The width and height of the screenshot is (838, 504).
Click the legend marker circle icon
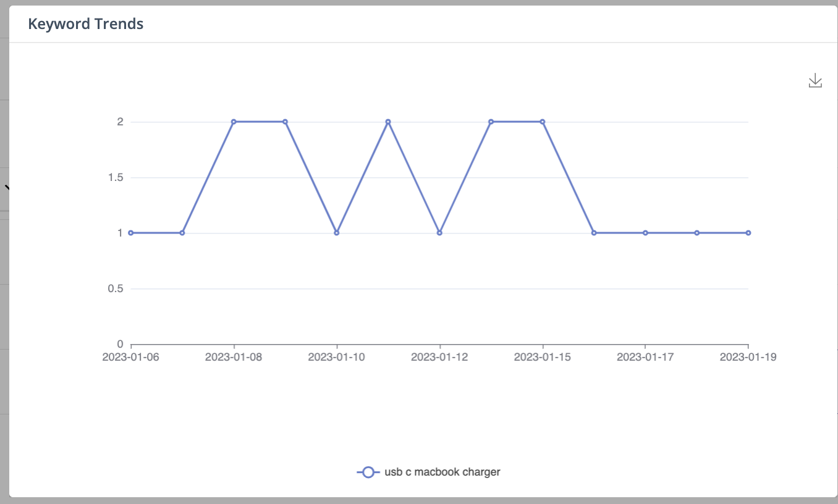pos(368,472)
